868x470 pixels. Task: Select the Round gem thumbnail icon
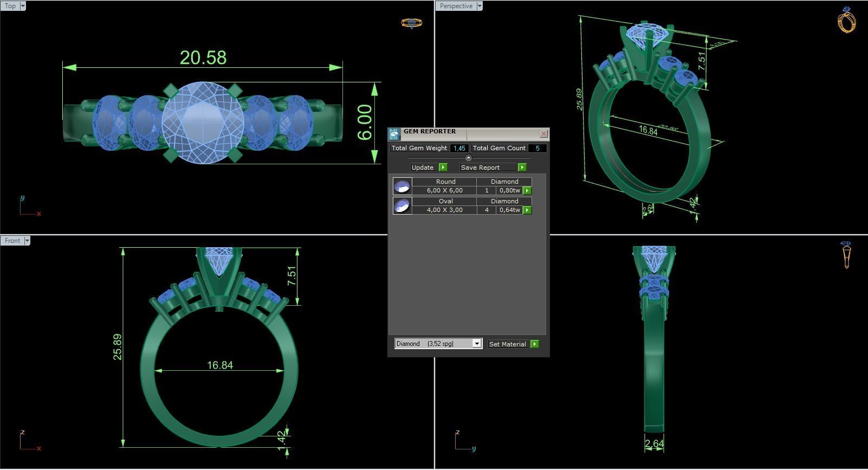[402, 186]
